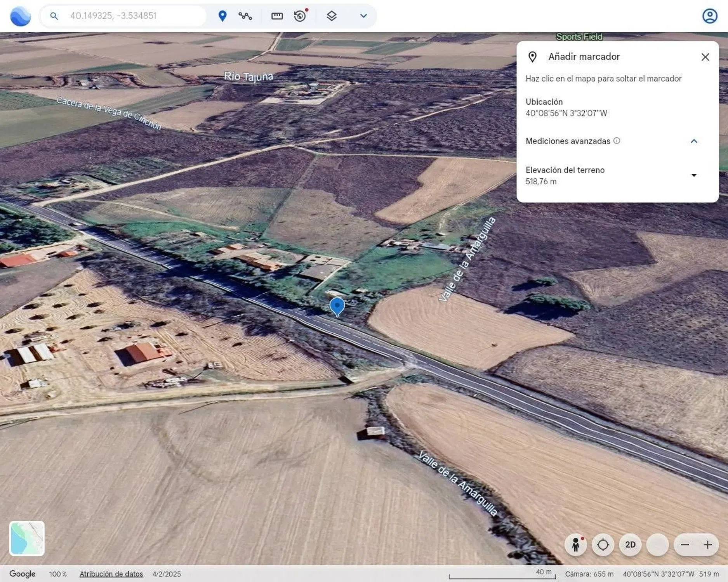Select the Add placemark pin tool
This screenshot has height=582, width=728.
(x=222, y=16)
